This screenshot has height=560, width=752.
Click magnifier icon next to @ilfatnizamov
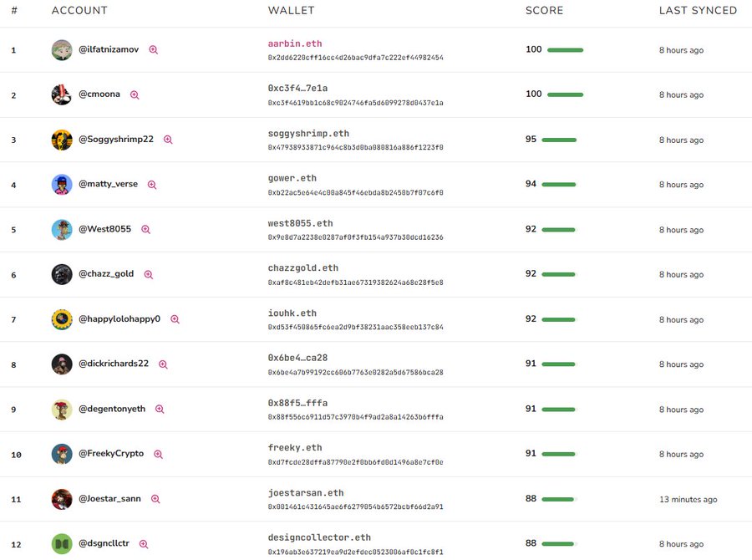[x=154, y=50]
